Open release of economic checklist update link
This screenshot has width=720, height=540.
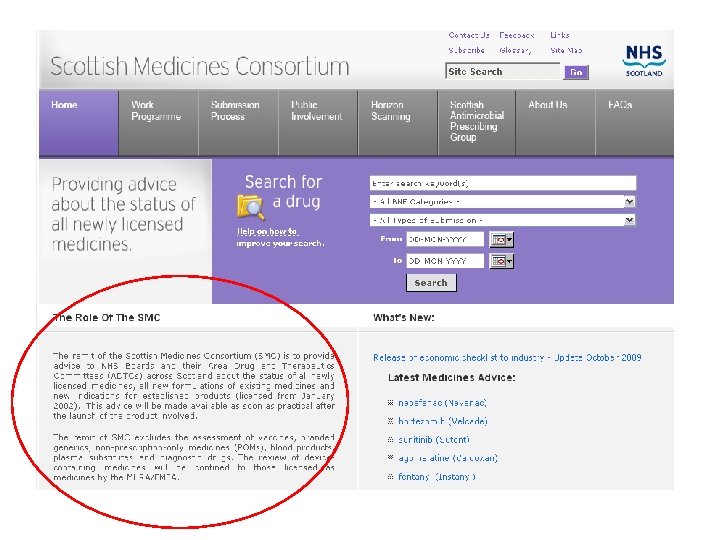507,358
